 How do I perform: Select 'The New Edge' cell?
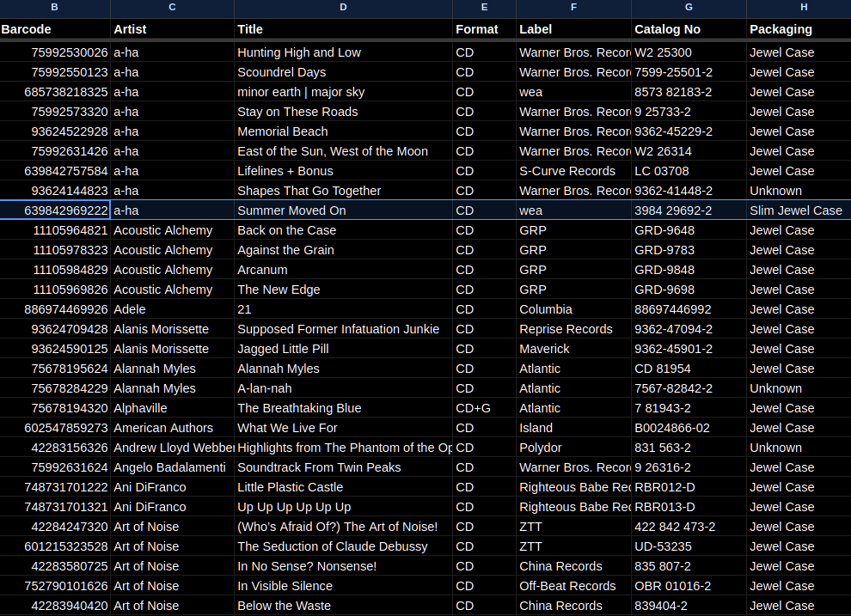click(343, 290)
